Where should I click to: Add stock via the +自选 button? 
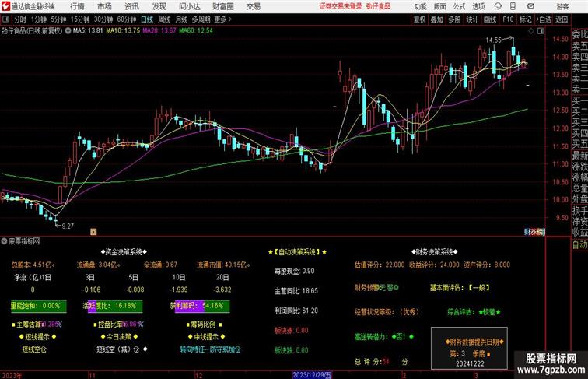(x=544, y=19)
